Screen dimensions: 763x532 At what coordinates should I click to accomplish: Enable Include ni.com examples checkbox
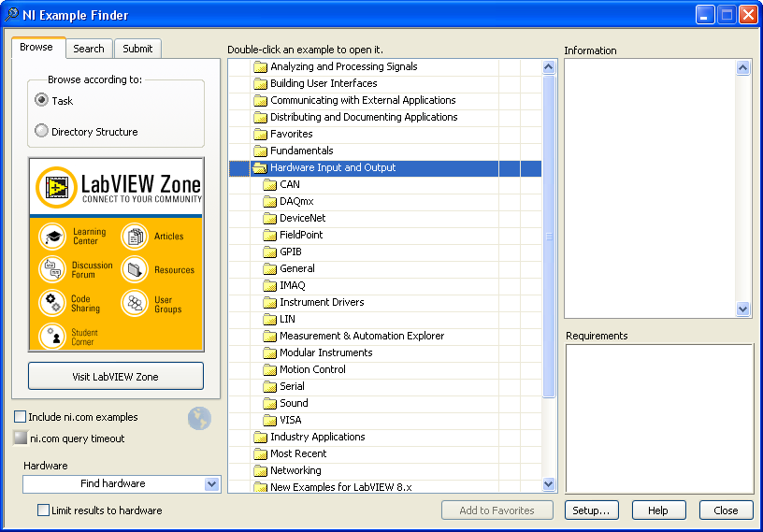click(20, 417)
